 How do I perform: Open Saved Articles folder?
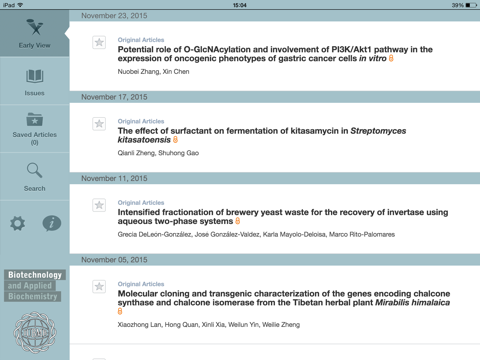(34, 129)
